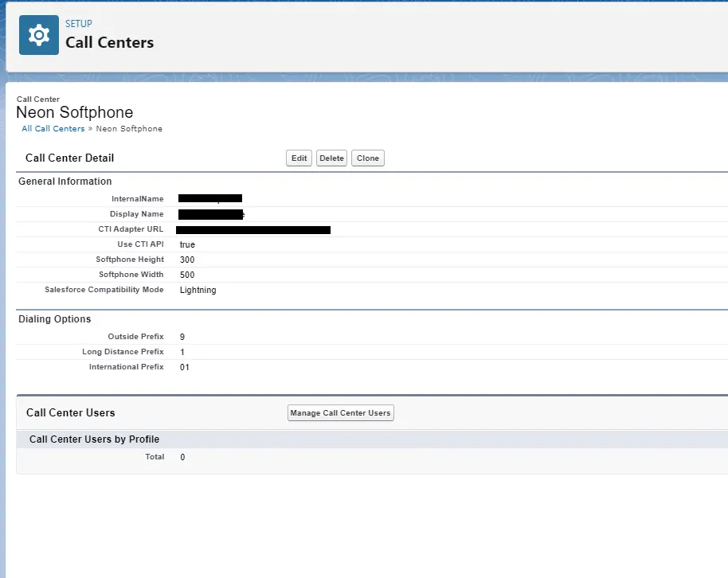
Task: Open Manage Call Center Users
Action: tap(340, 413)
